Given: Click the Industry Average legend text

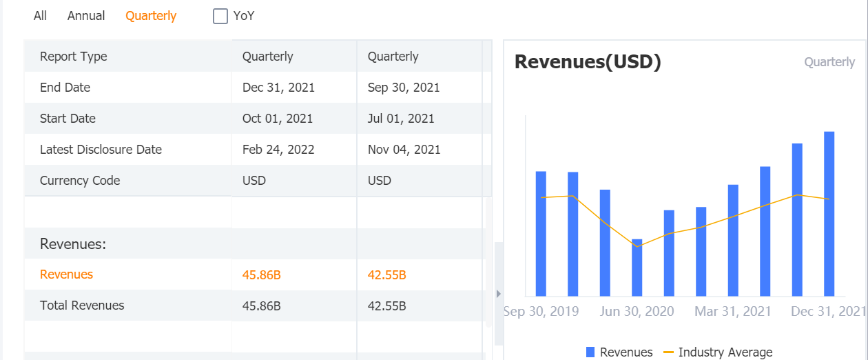Looking at the screenshot, I should [725, 352].
